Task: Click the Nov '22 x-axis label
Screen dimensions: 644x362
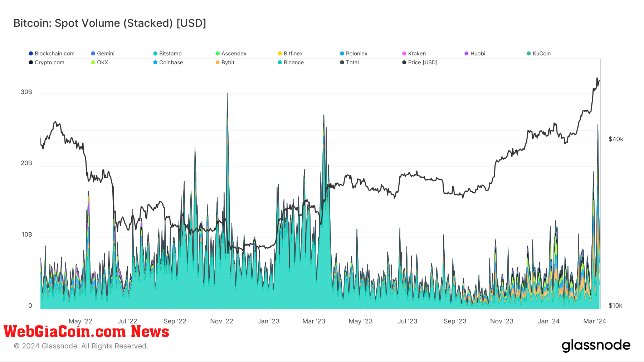Action: 222,321
